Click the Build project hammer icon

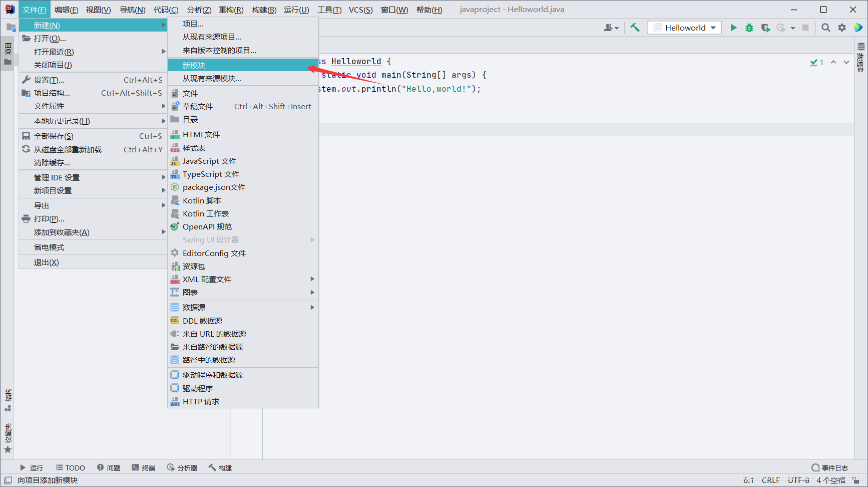pos(635,28)
